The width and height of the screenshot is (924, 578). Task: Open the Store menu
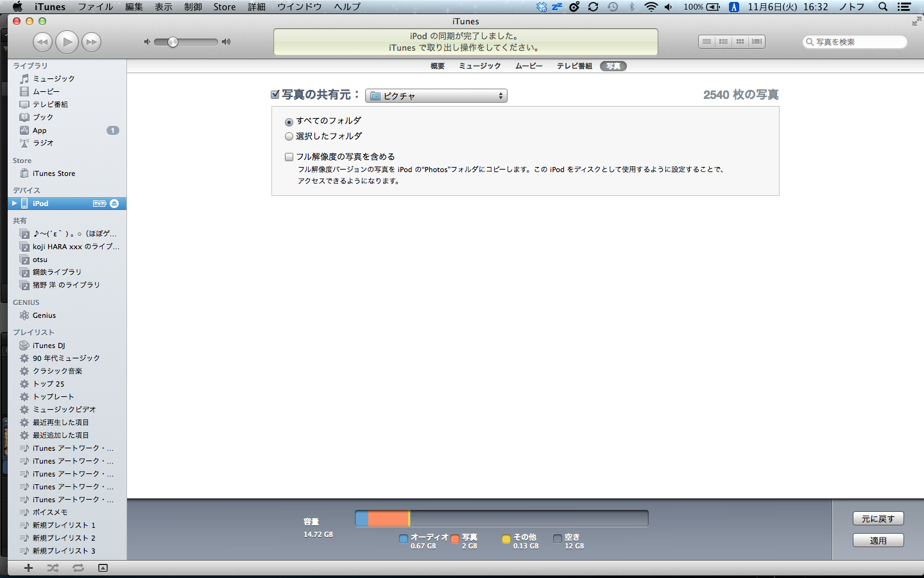click(225, 6)
